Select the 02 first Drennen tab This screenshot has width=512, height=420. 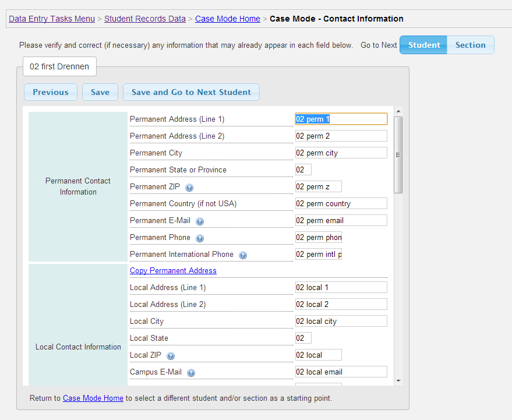(x=59, y=66)
